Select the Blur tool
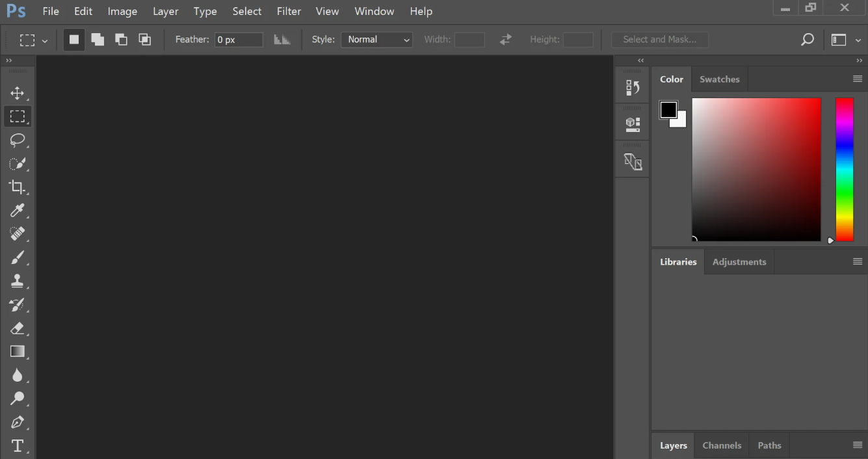 [18, 375]
